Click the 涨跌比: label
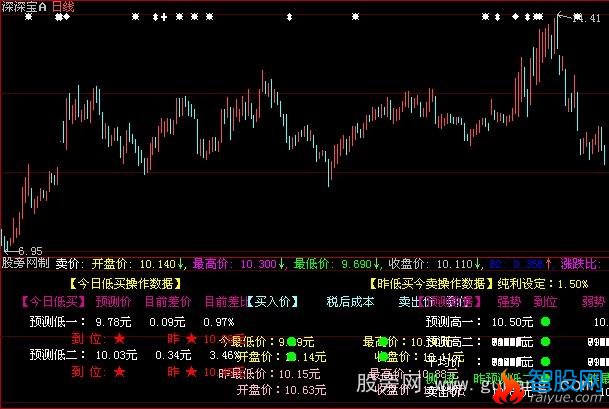609x409 pixels. click(x=580, y=264)
